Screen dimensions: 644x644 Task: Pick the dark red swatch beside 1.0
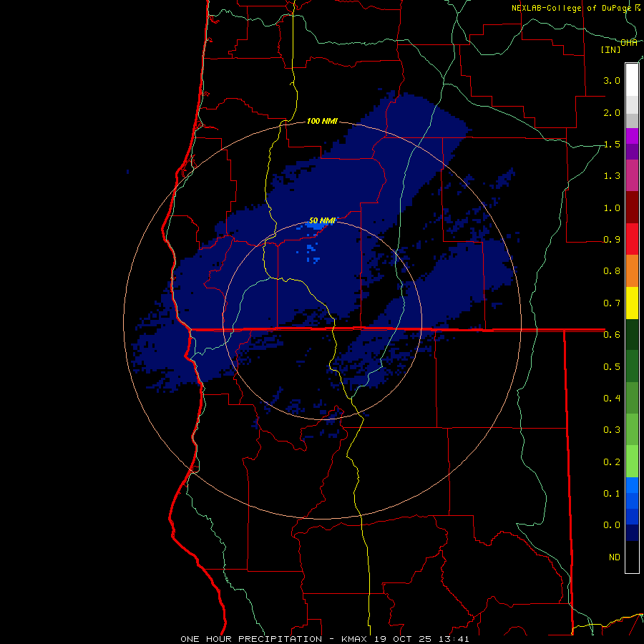point(632,208)
